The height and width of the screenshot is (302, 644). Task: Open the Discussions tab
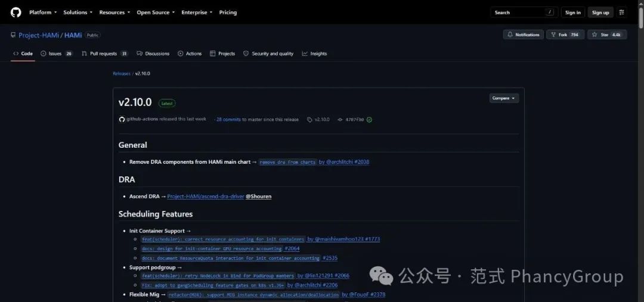pyautogui.click(x=153, y=54)
